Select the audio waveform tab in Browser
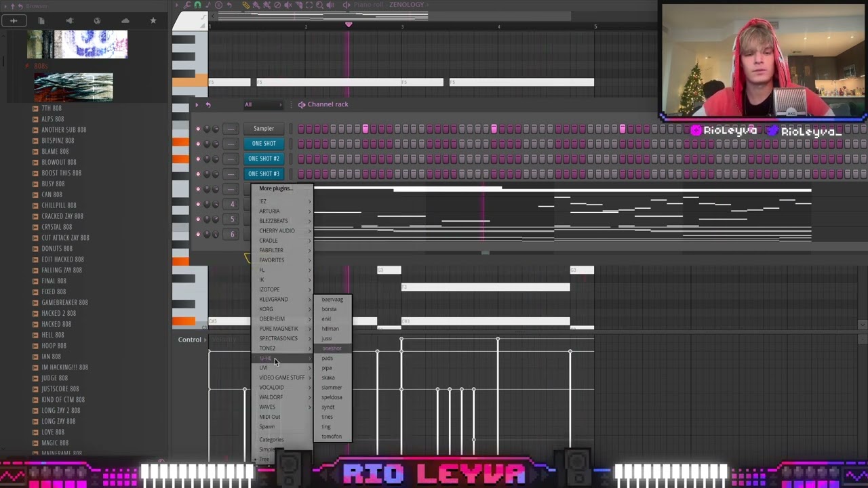Image resolution: width=868 pixels, height=488 pixels. pos(14,20)
